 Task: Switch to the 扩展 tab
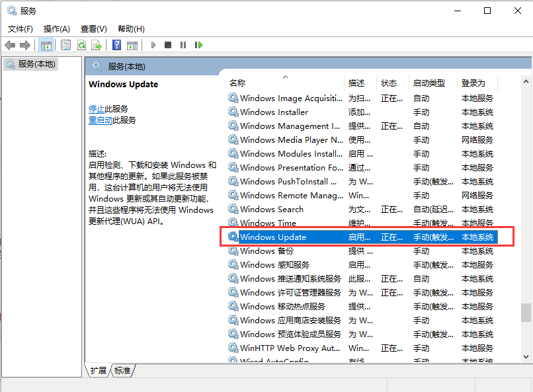pos(100,371)
